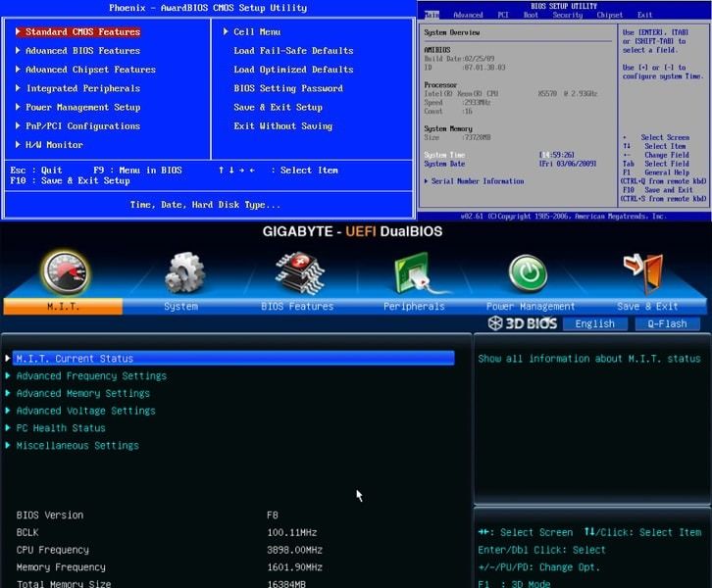Switch to the Boot tab in AMI BIOS
The image size is (712, 588).
click(x=531, y=16)
